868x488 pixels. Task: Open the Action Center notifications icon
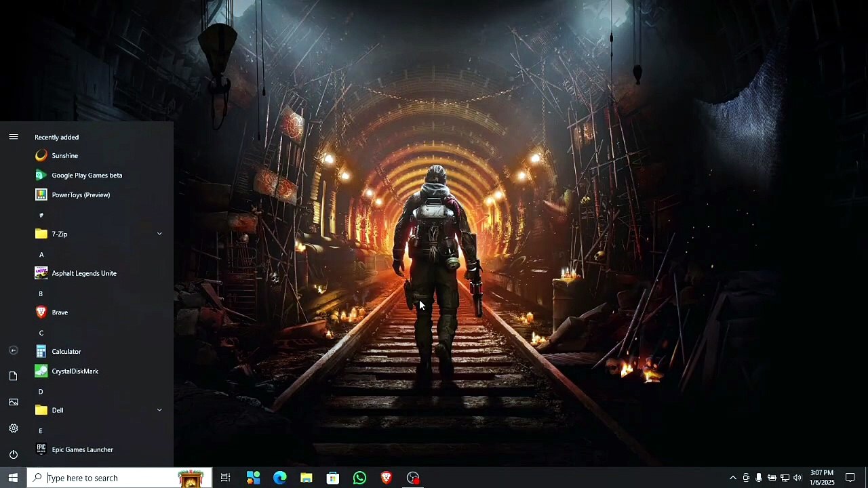point(850,478)
